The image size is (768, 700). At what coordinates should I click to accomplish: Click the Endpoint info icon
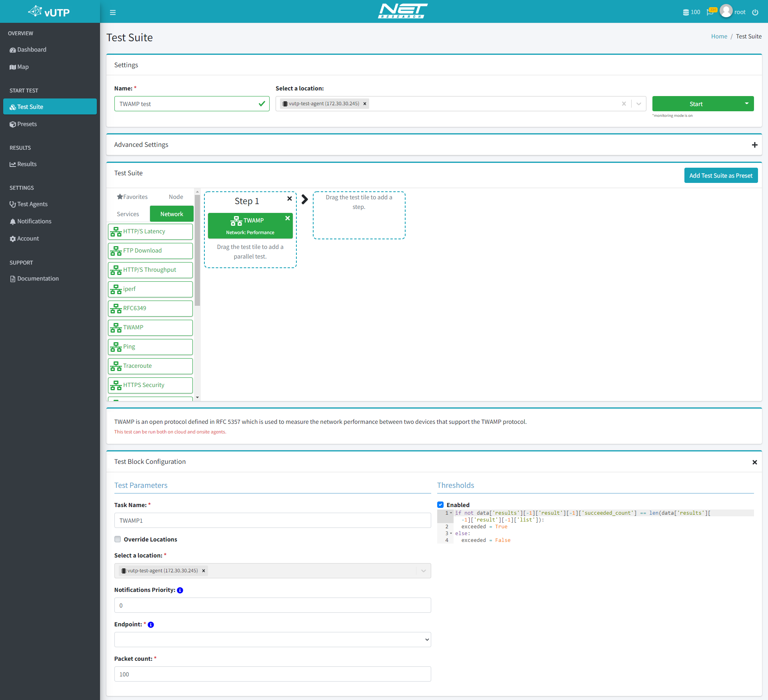151,625
